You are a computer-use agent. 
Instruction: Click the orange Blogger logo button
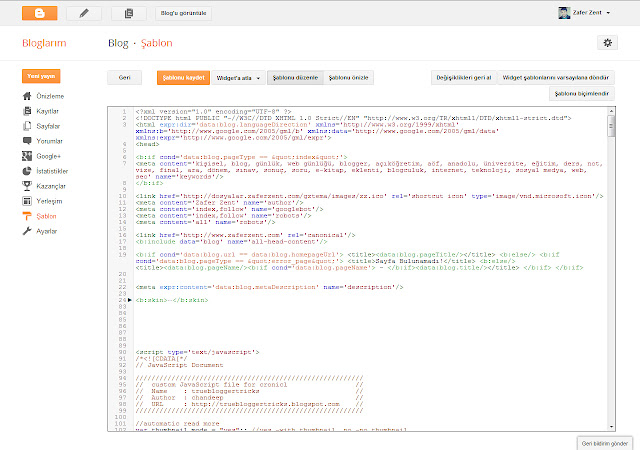point(40,13)
